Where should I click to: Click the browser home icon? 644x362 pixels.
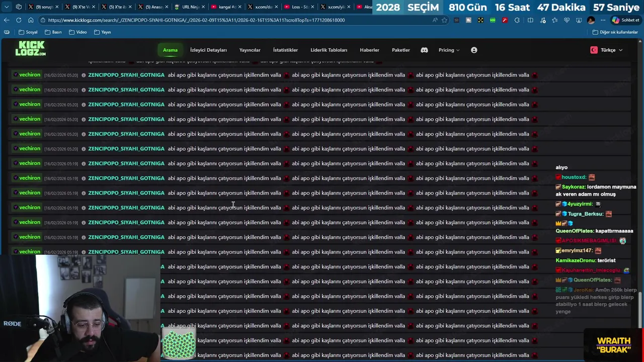[x=31, y=20]
